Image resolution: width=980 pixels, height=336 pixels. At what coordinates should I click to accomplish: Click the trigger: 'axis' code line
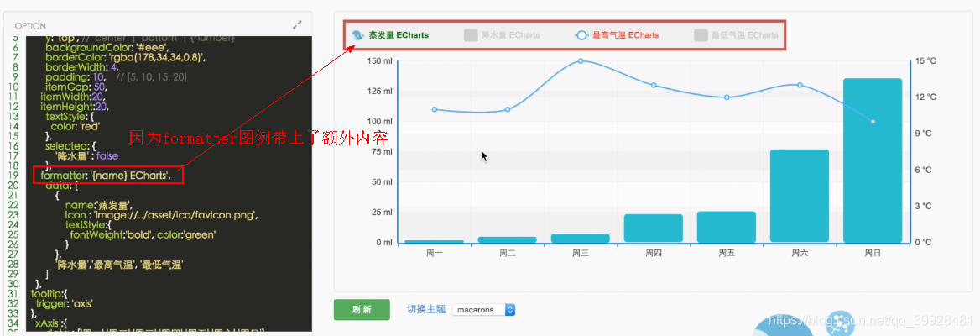tap(65, 303)
